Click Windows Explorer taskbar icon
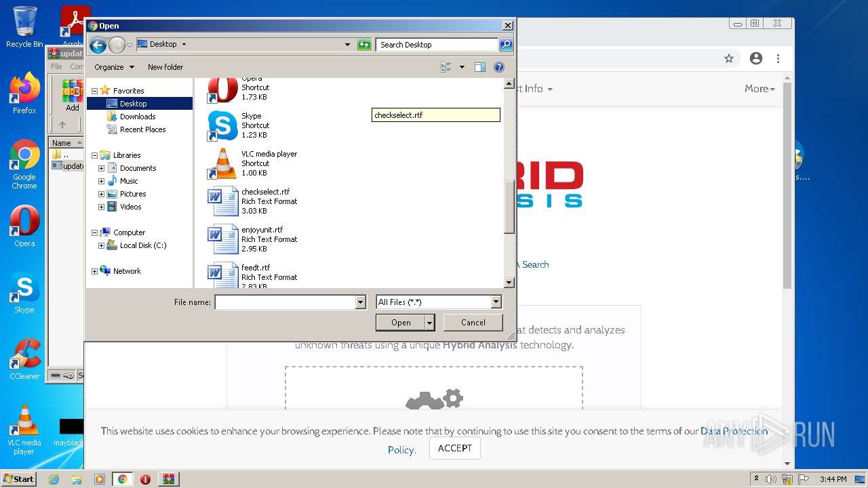This screenshot has width=868, height=488. pos(77,479)
